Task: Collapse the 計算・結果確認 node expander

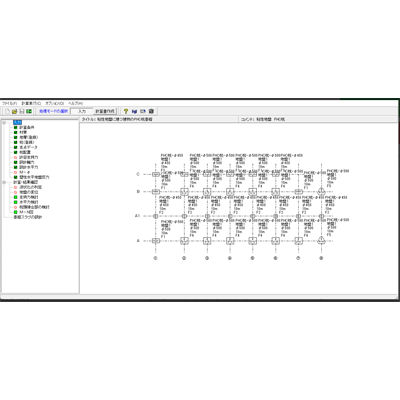Action: tap(4, 182)
